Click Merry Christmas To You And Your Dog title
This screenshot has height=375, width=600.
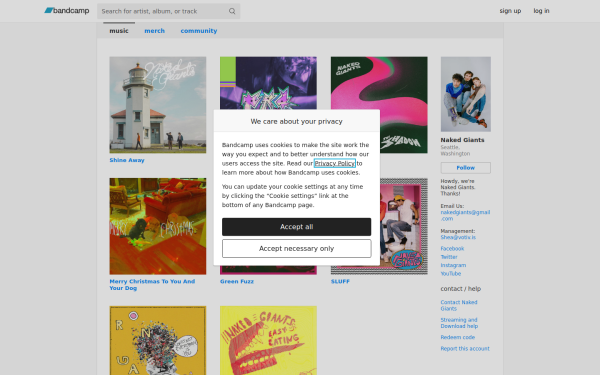[152, 285]
